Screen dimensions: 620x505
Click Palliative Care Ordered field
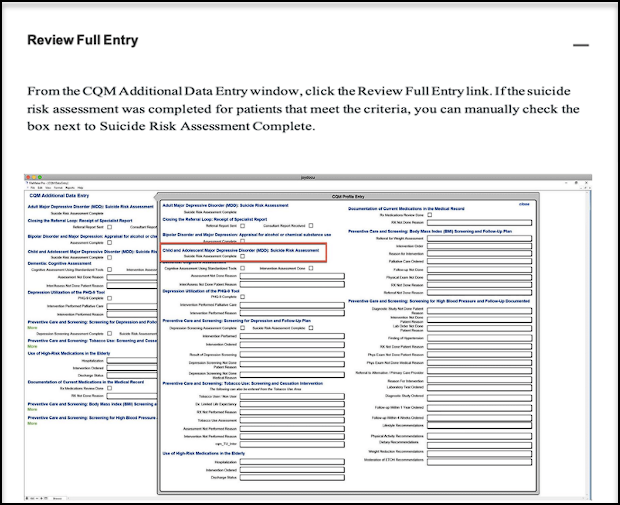pyautogui.click(x=479, y=261)
